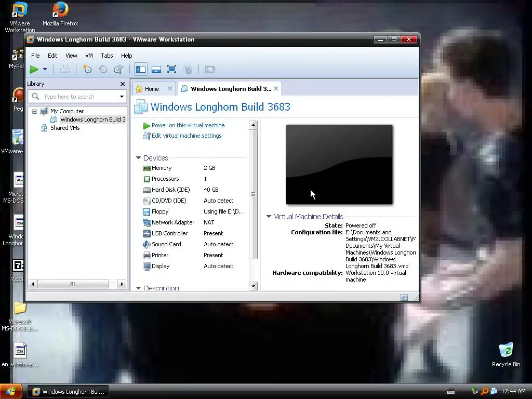Toggle the thumbnail bar toolbar icon
Image resolution: width=532 pixels, height=399 pixels.
156,69
